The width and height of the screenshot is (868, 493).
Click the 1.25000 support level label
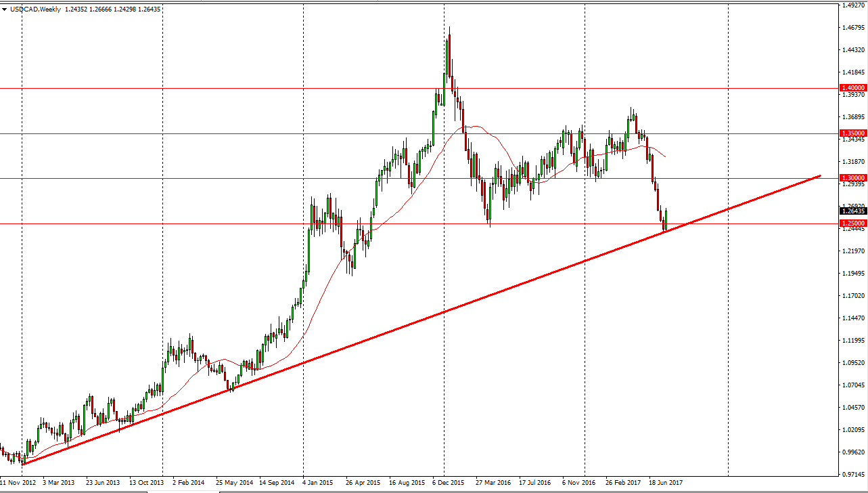tap(852, 223)
